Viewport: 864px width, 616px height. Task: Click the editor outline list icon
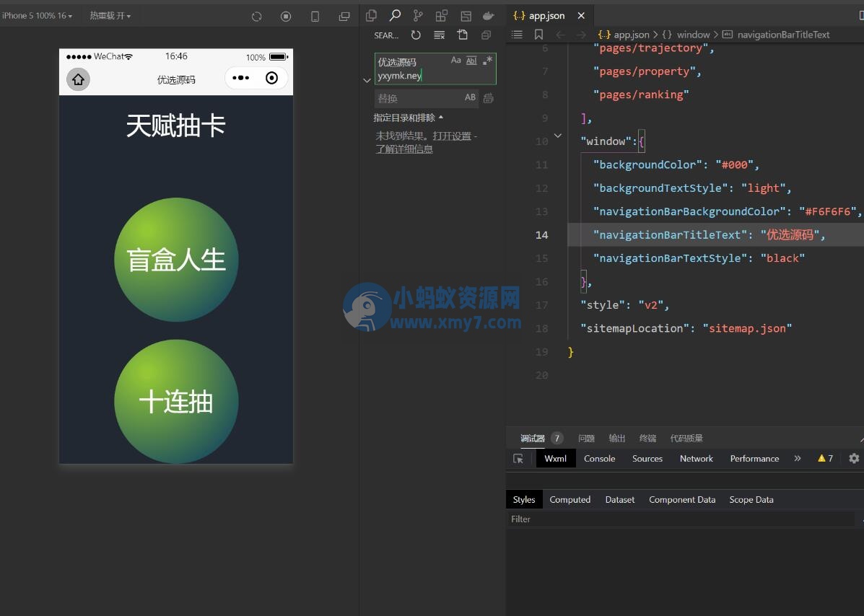[517, 35]
